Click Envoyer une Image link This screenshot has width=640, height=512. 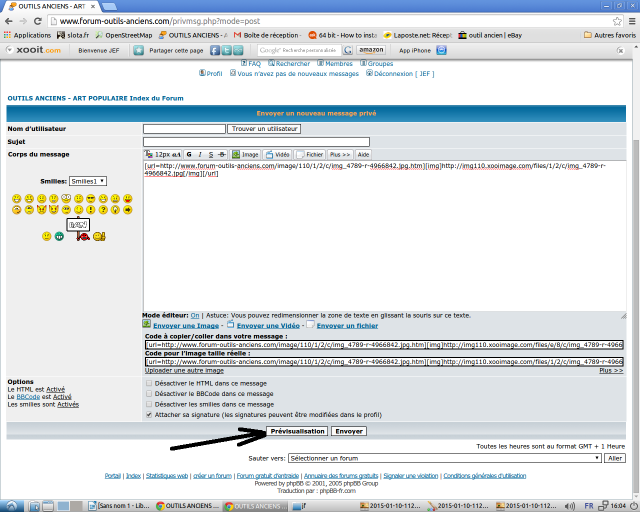[x=186, y=326]
